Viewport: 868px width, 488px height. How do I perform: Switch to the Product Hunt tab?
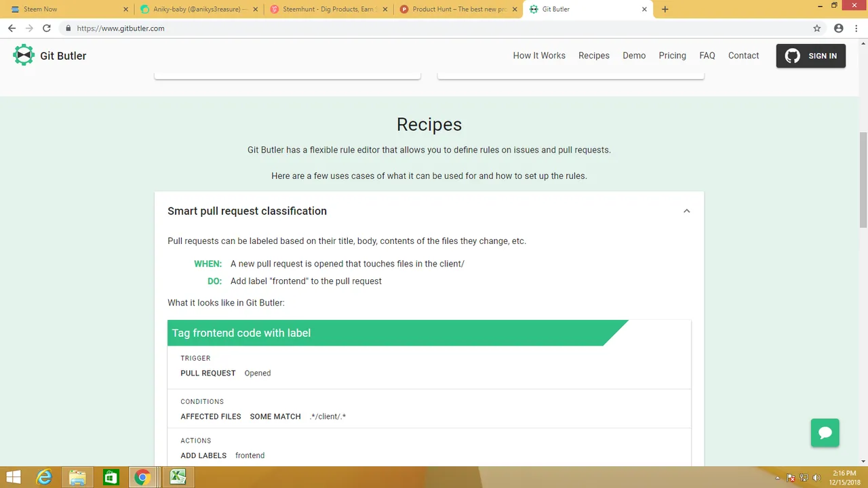[x=457, y=9]
